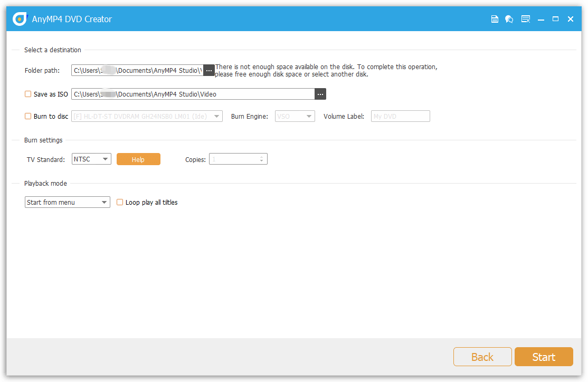Click the Copies label
Viewport: 588px width, 382px height.
[195, 160]
